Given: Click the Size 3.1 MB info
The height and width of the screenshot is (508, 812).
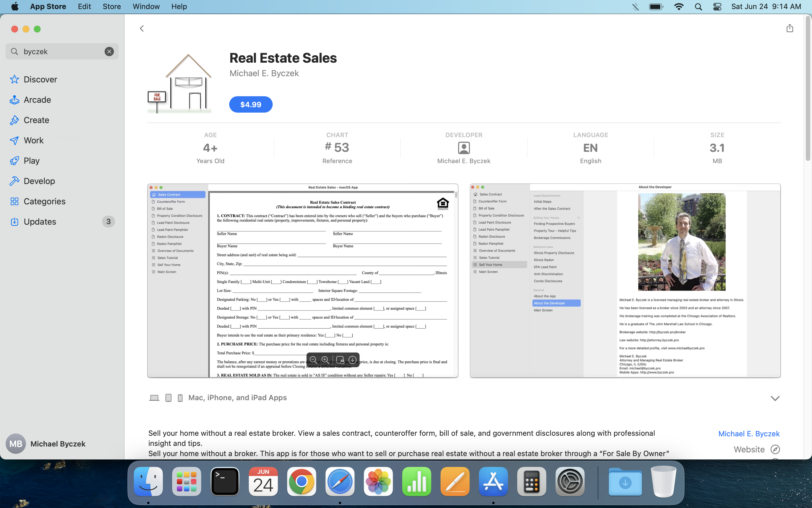Looking at the screenshot, I should click(x=717, y=148).
